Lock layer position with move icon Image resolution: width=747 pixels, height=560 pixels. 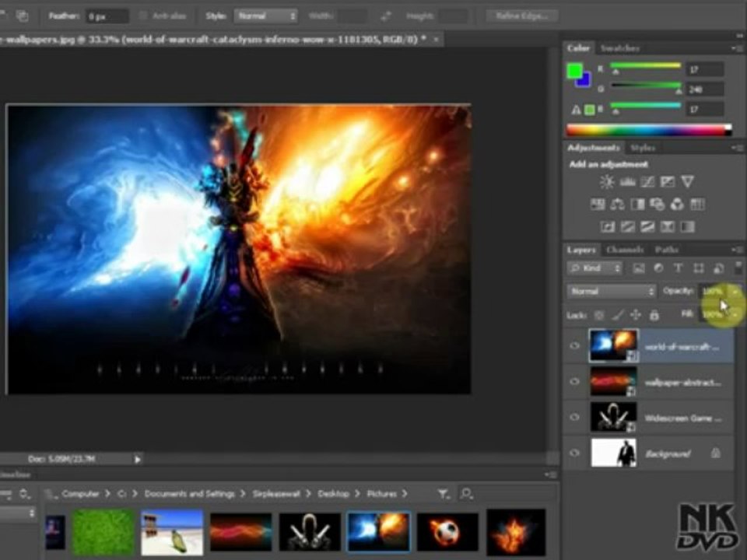[636, 315]
